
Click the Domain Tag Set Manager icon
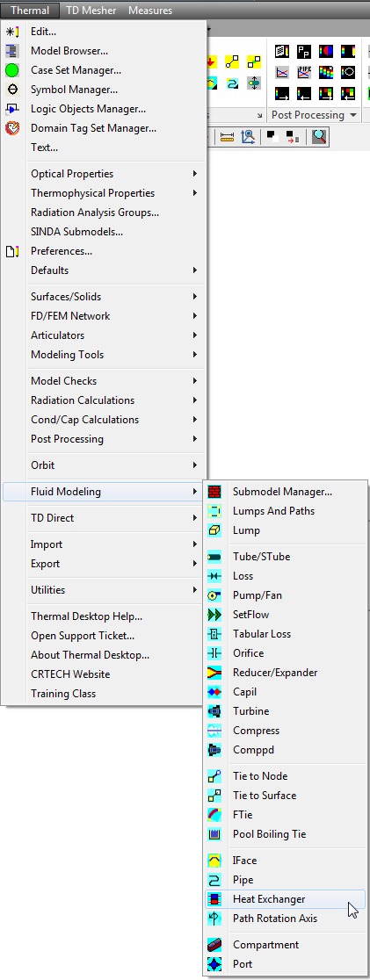(12, 128)
